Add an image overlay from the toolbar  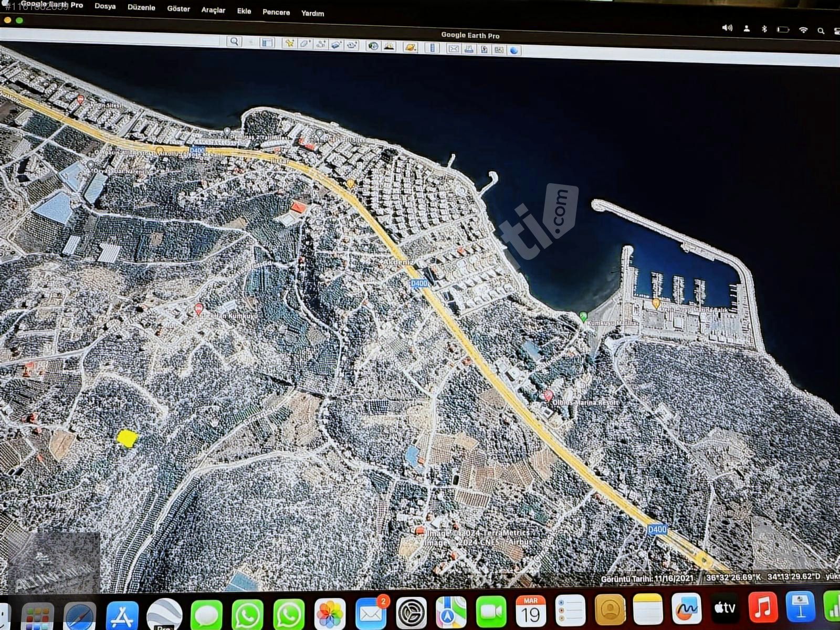point(336,45)
